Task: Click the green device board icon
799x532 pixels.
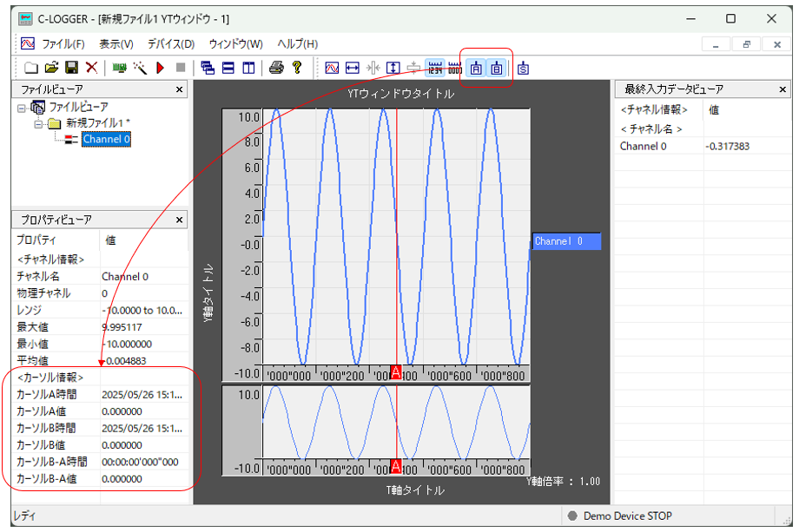Action: [120, 68]
